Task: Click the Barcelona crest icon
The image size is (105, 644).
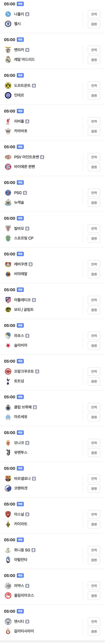Action: tap(8, 479)
